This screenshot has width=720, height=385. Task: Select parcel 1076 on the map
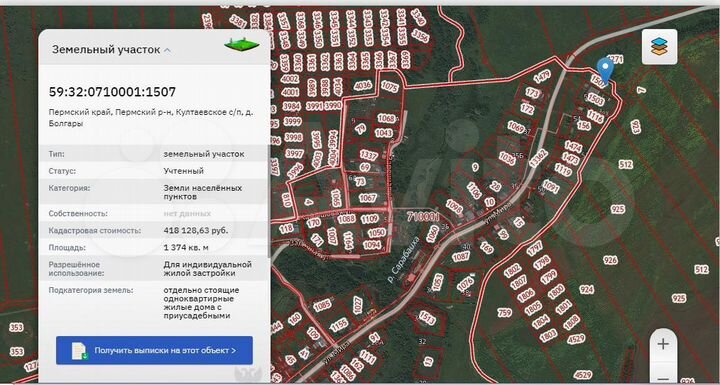tap(466, 283)
